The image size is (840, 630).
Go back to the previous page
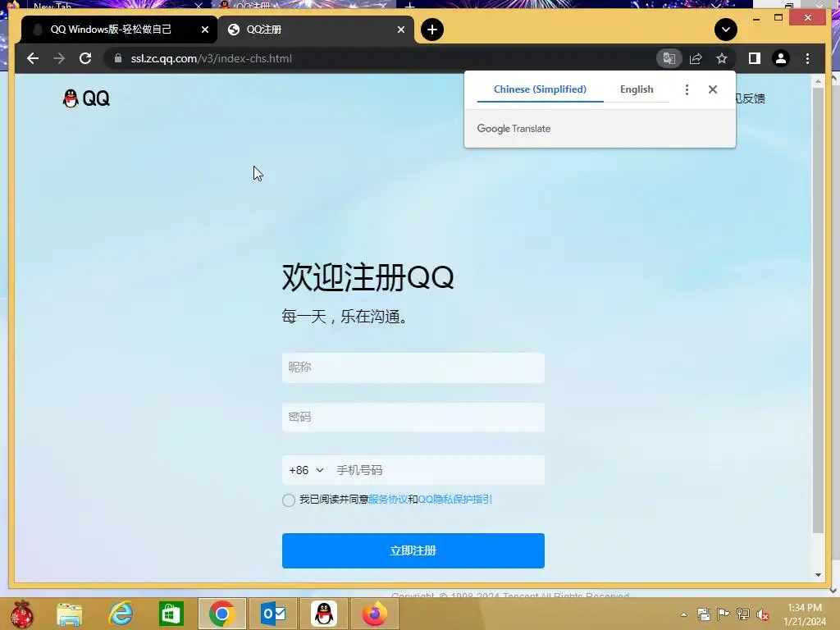click(33, 58)
